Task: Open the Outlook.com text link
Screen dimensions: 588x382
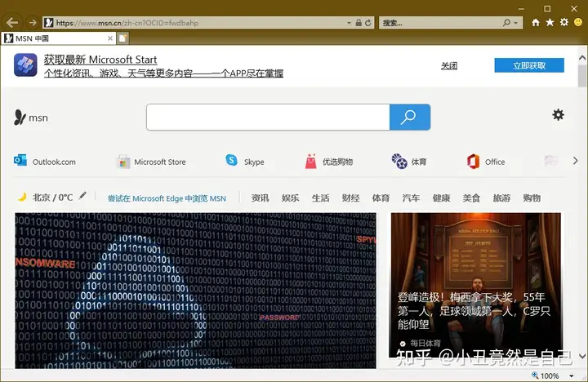Action: (54, 162)
